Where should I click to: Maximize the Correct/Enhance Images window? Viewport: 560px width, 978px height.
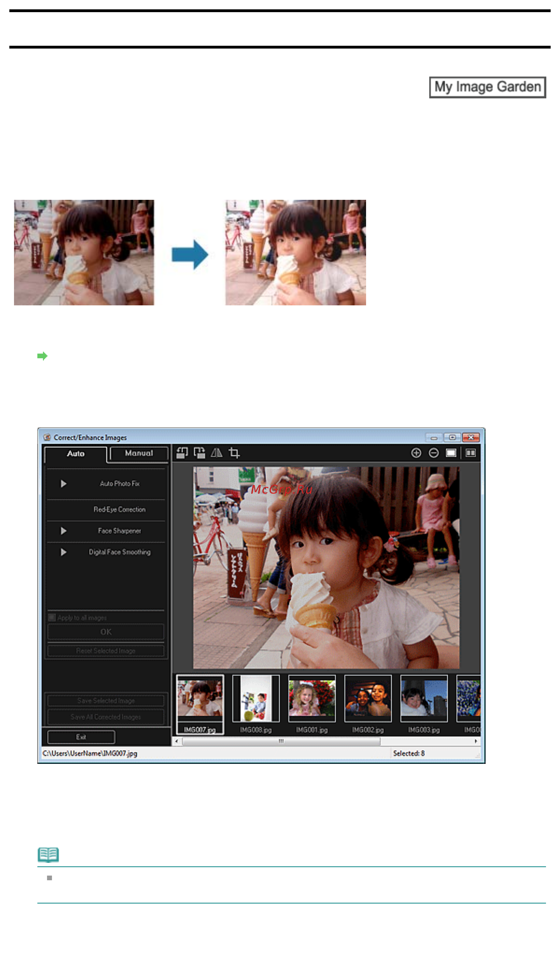(x=452, y=438)
